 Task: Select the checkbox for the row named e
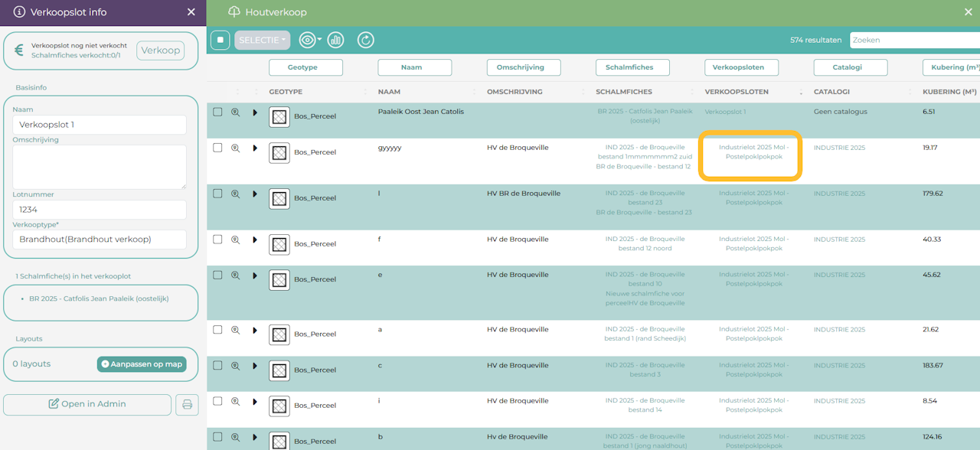[x=217, y=275]
